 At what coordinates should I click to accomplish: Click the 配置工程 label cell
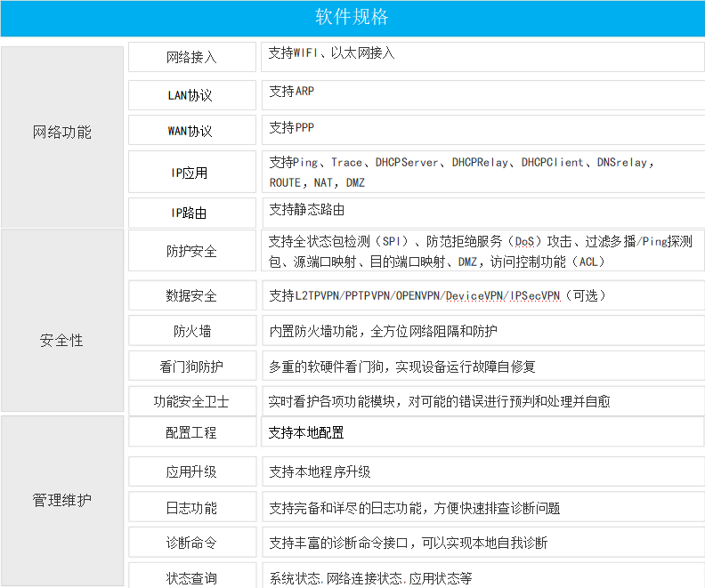point(191,433)
